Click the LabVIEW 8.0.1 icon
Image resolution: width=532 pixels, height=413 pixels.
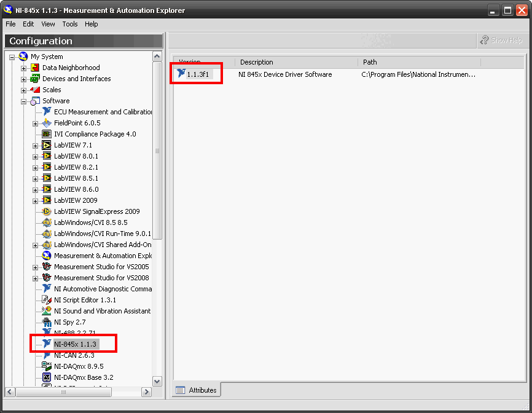coord(47,156)
